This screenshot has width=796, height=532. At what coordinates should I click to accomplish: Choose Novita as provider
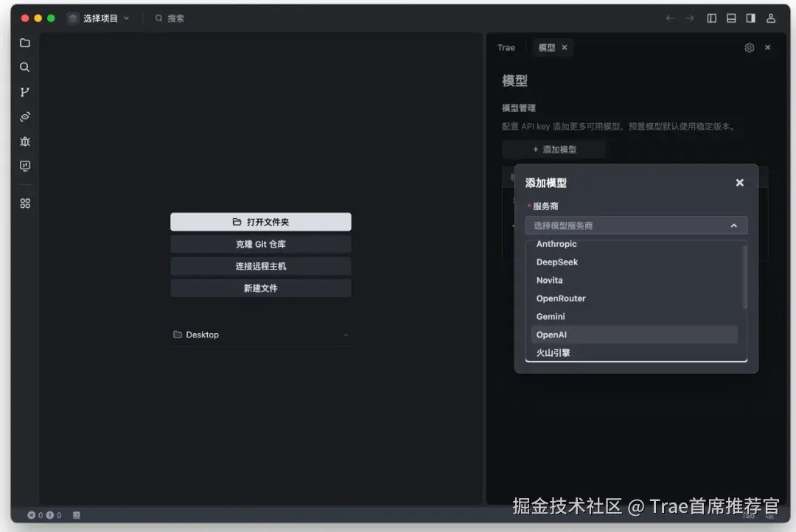pyautogui.click(x=634, y=280)
